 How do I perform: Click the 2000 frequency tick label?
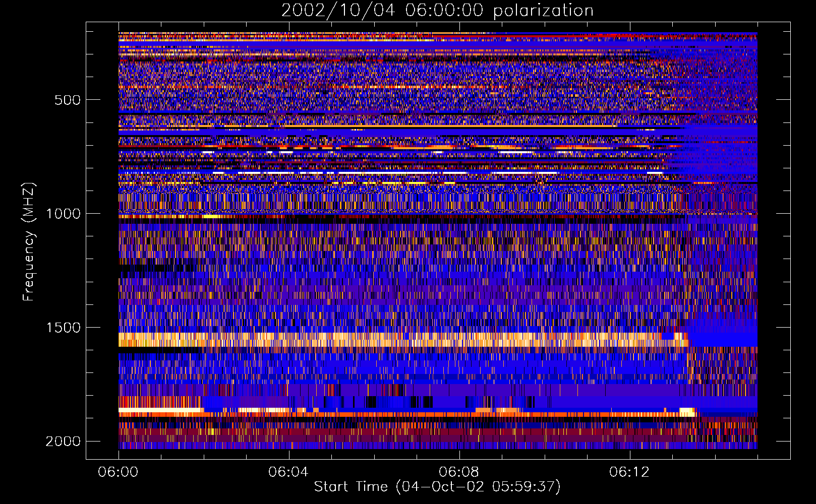63,442
